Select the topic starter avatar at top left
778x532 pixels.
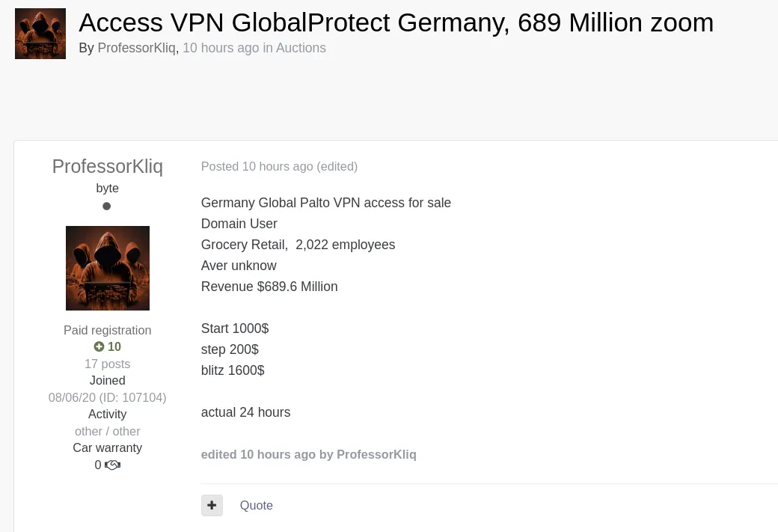click(x=40, y=33)
